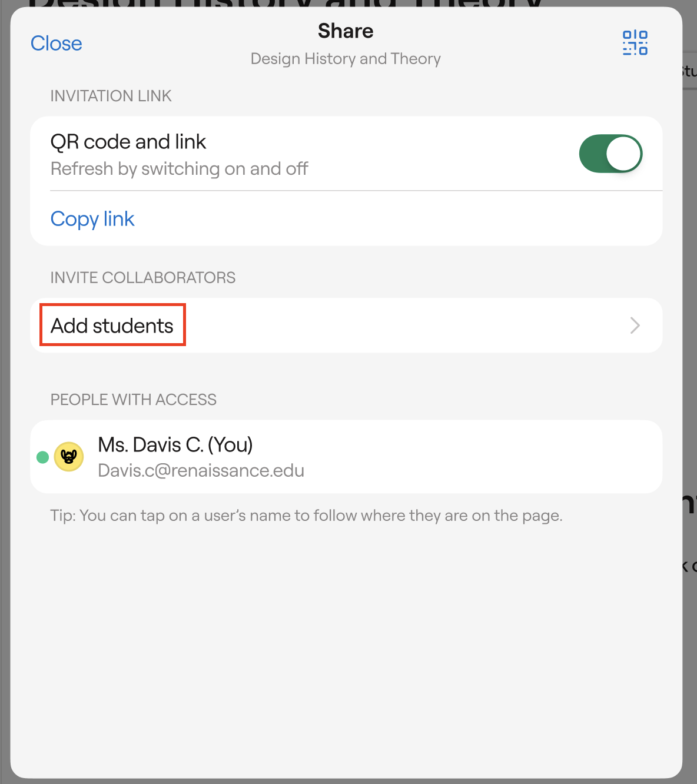Click the INVITE COLLABORATORS section header
The width and height of the screenshot is (697, 784).
pyautogui.click(x=143, y=278)
